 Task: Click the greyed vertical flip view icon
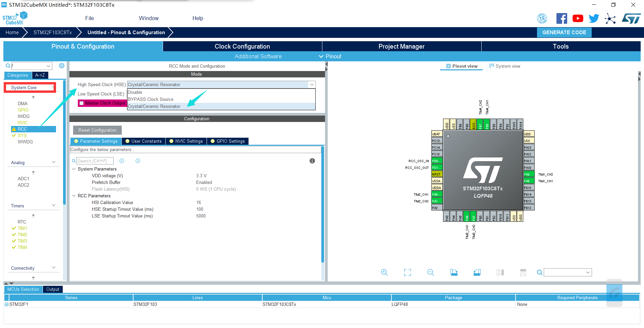point(500,272)
